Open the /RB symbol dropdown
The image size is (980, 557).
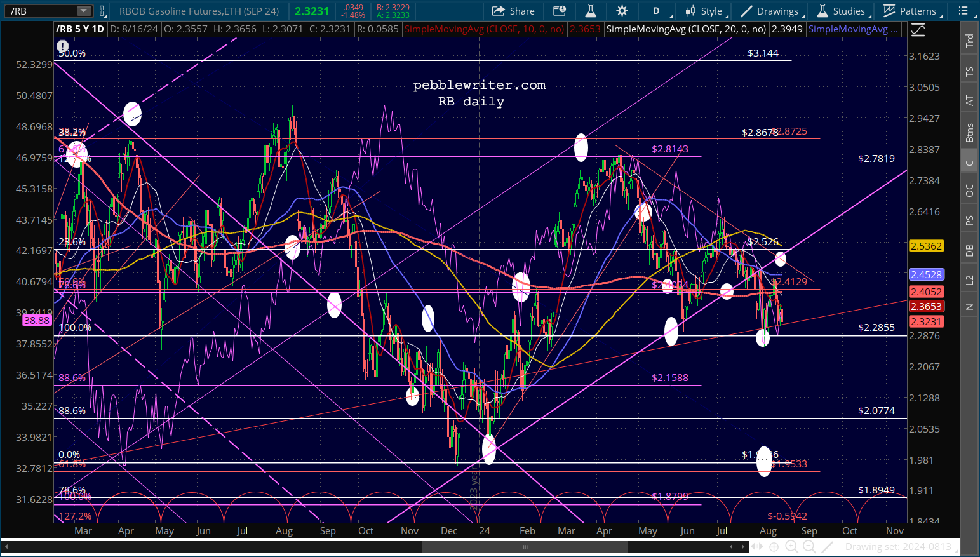(84, 11)
